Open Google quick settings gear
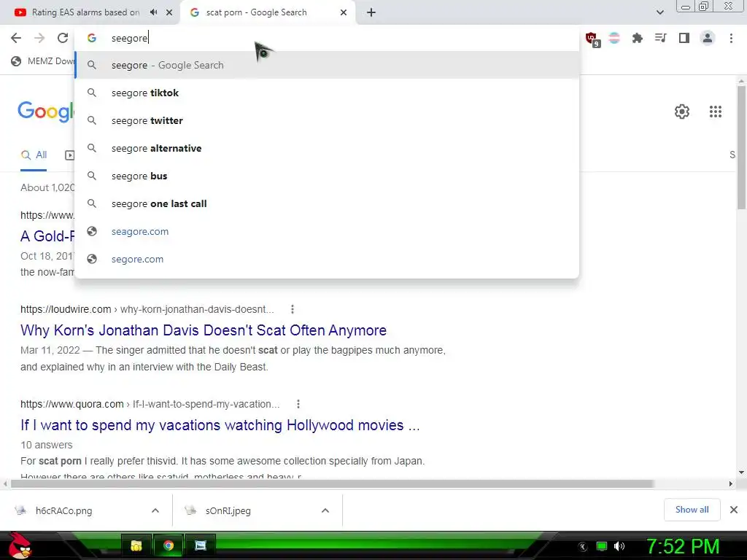 (682, 112)
